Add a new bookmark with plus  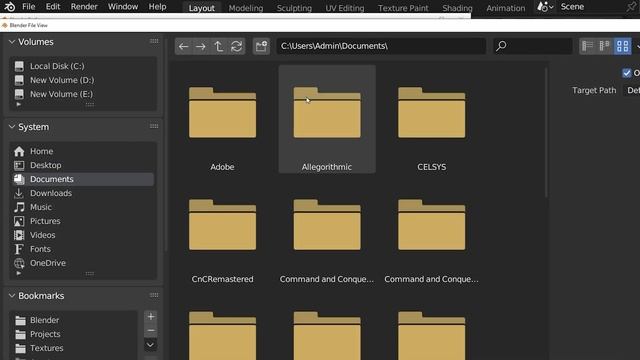click(x=151, y=317)
